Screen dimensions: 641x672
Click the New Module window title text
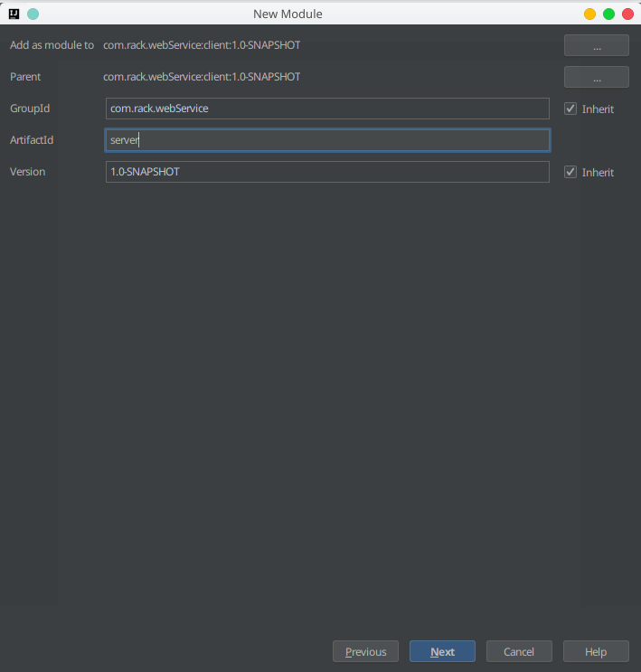pyautogui.click(x=288, y=14)
